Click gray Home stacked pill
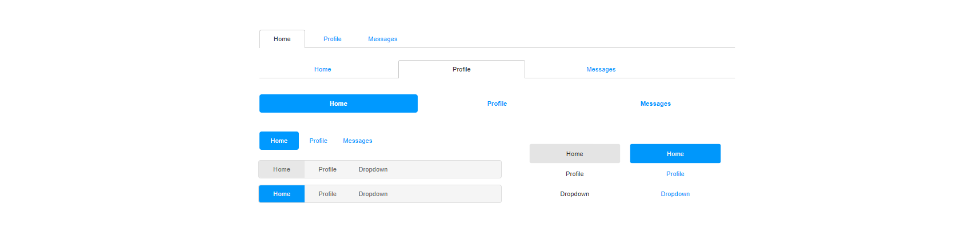The height and width of the screenshot is (235, 980). [x=574, y=154]
